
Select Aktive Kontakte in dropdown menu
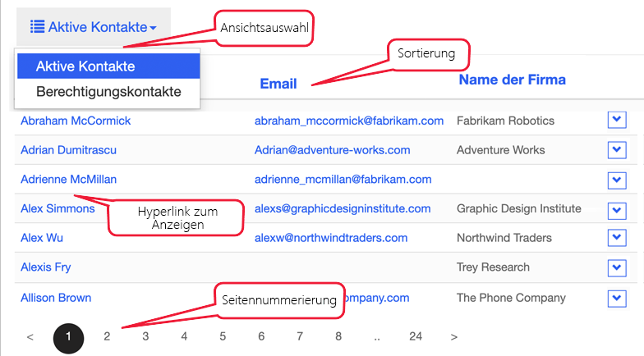(85, 66)
